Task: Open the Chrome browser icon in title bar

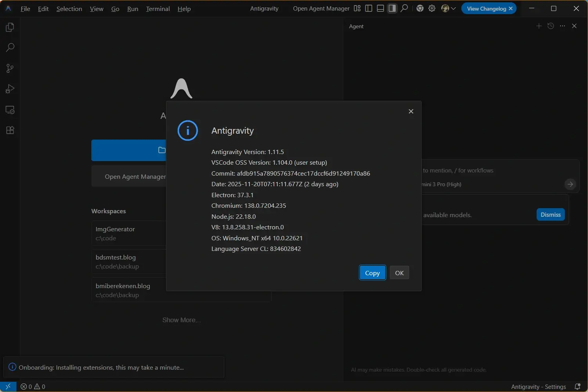Action: pos(420,8)
